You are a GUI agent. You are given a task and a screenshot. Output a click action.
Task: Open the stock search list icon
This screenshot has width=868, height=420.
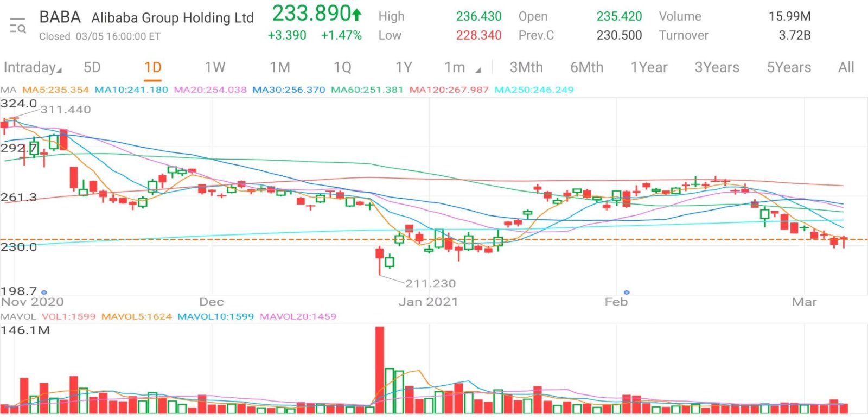tap(17, 26)
